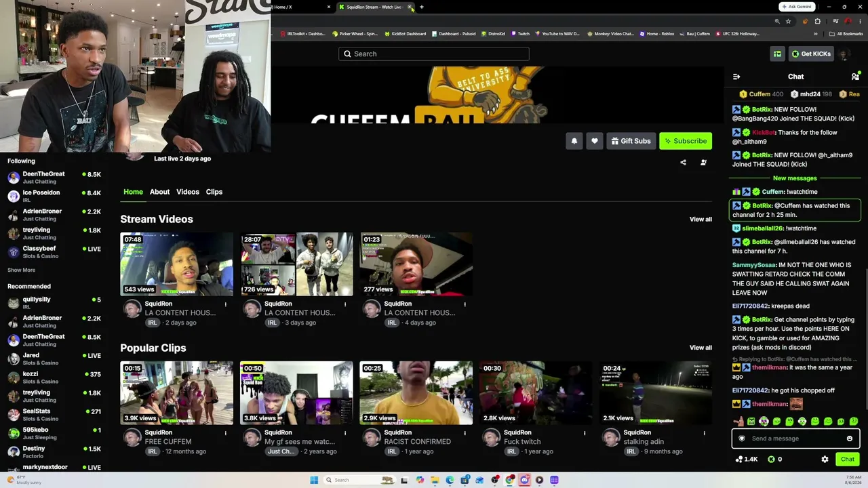The height and width of the screenshot is (488, 868).
Task: Open the user profile avatar menu
Action: click(844, 54)
